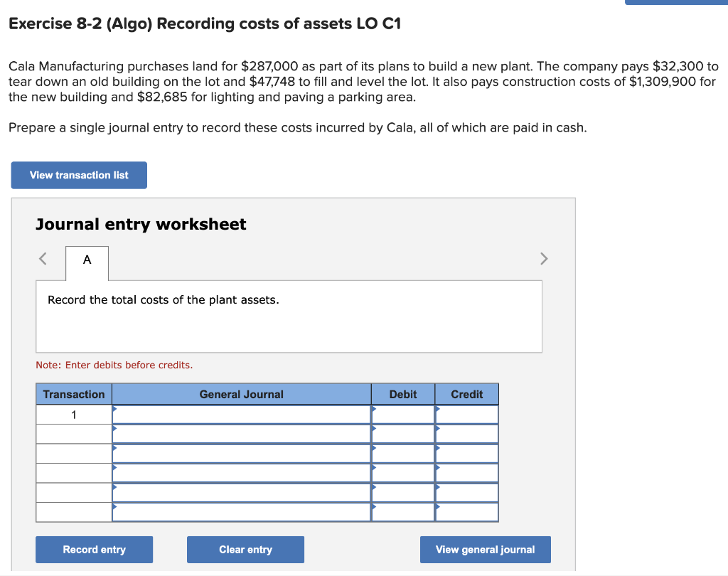Click the Clear entry button
The width and height of the screenshot is (728, 576).
(245, 549)
